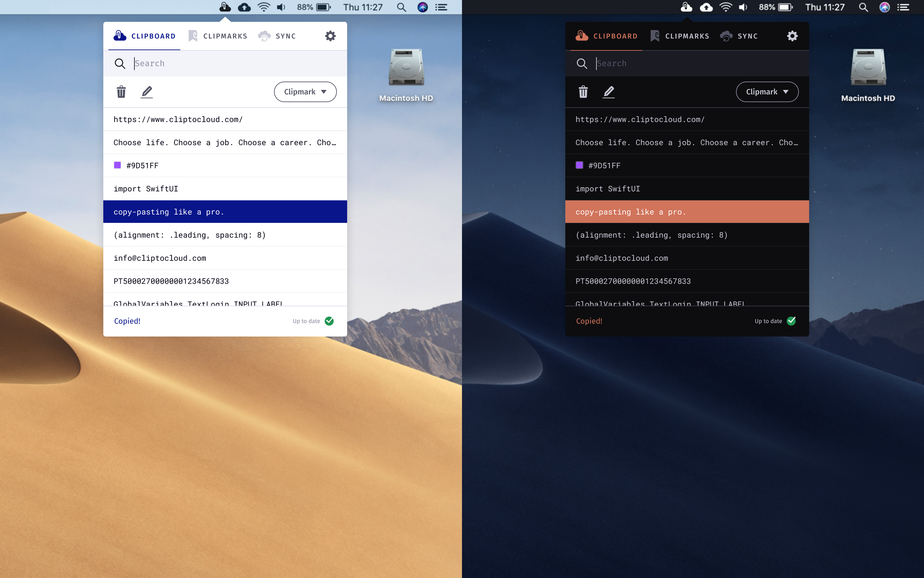Open Wi-Fi status in light menu bar
Screen dimensions: 924x578
point(264,7)
